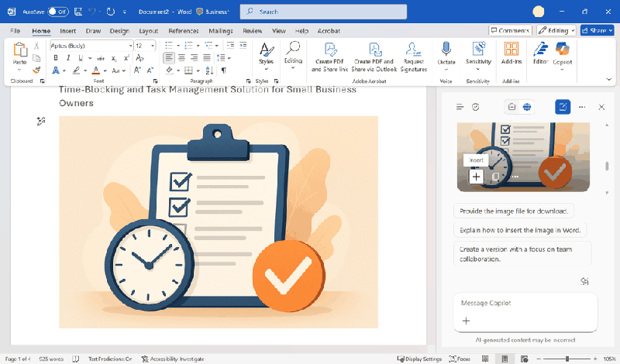Click the Clear All Formatting icon

[x=139, y=58]
